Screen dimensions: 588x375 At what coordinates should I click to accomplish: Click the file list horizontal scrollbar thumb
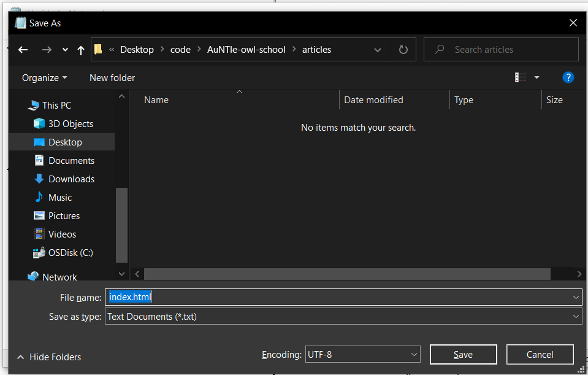347,274
